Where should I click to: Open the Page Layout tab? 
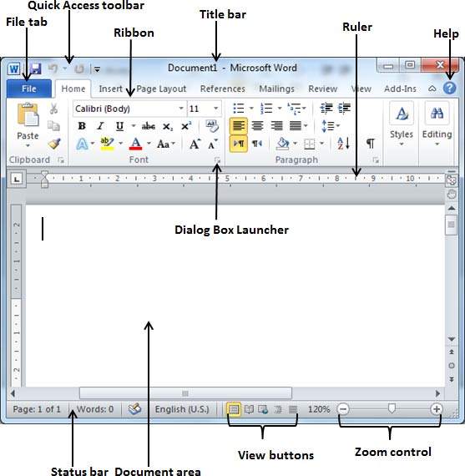click(x=161, y=89)
